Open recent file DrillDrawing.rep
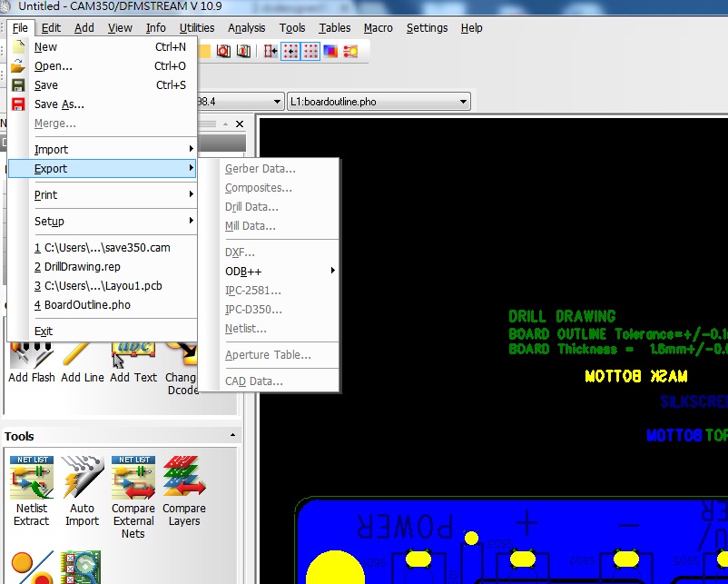The image size is (728, 584). pos(103,267)
